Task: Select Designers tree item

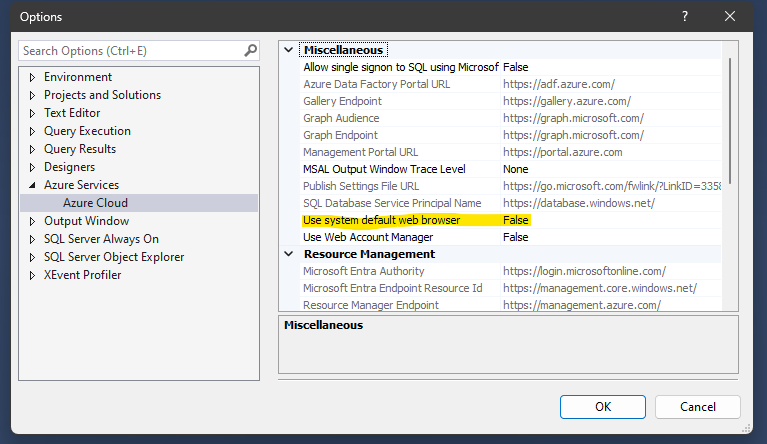Action: point(69,167)
